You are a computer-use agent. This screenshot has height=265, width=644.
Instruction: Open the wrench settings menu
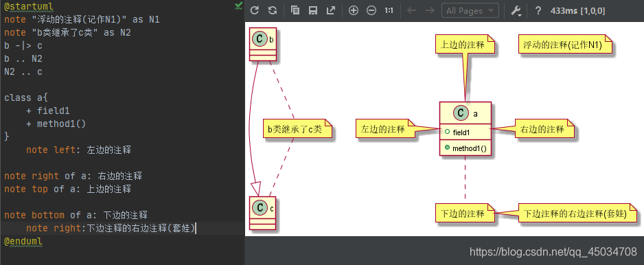pyautogui.click(x=516, y=11)
